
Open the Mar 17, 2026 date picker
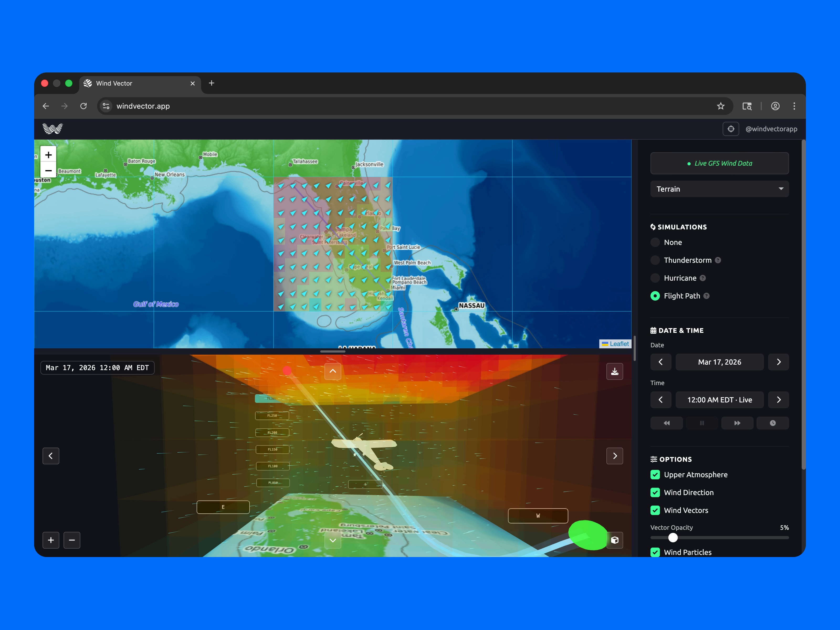719,362
